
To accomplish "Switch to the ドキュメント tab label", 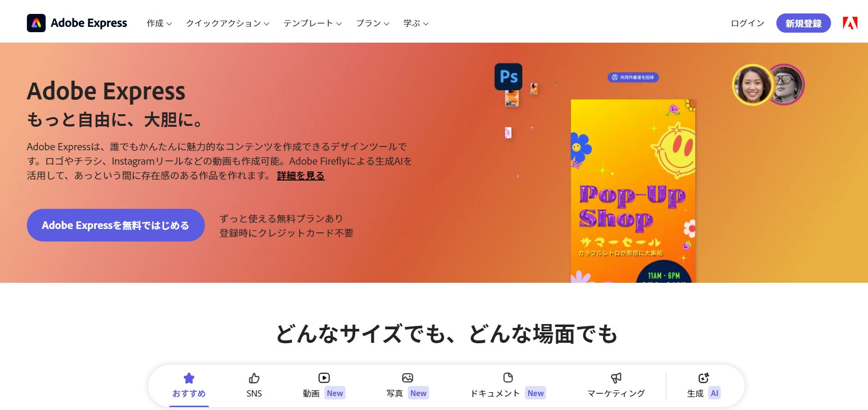I will click(x=495, y=393).
